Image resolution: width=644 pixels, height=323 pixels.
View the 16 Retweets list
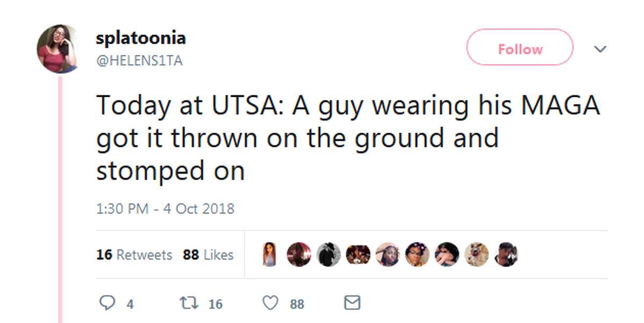click(134, 255)
